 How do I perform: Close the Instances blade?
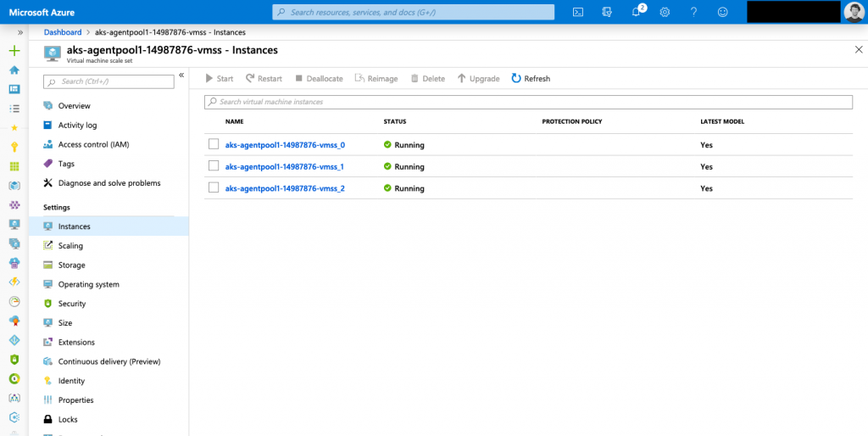point(859,50)
